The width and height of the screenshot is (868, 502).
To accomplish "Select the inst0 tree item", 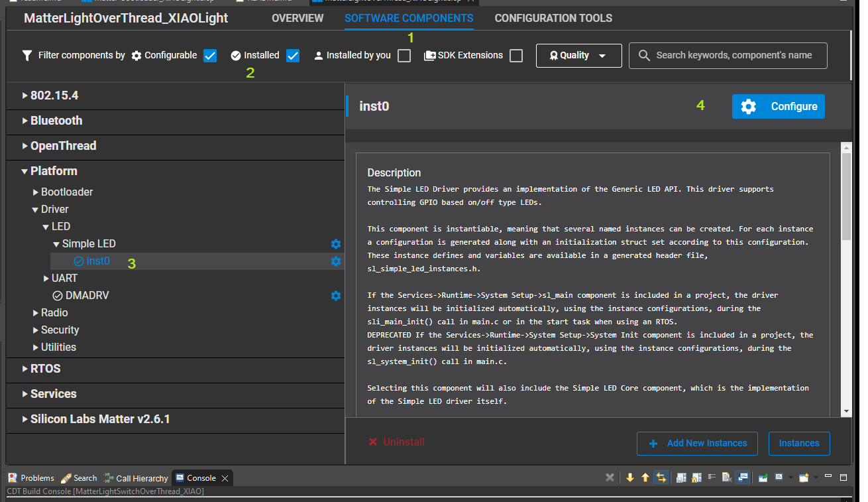I will pos(98,261).
